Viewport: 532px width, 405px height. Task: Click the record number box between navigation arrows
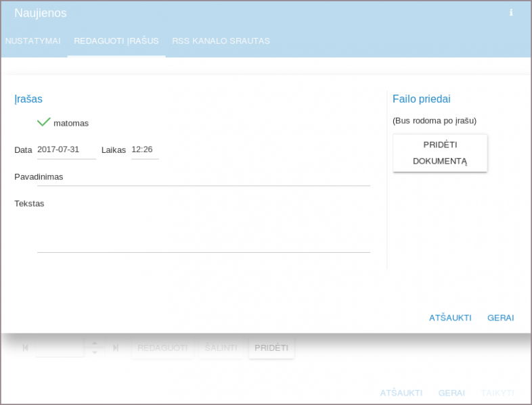click(60, 348)
